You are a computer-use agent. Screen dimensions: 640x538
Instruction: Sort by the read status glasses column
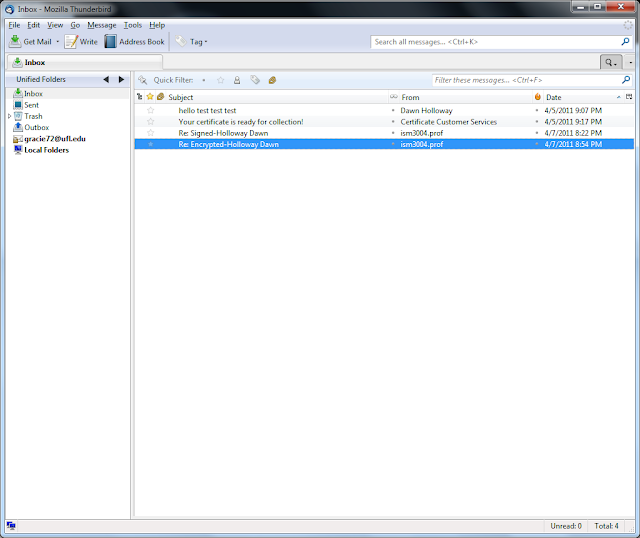tap(393, 97)
